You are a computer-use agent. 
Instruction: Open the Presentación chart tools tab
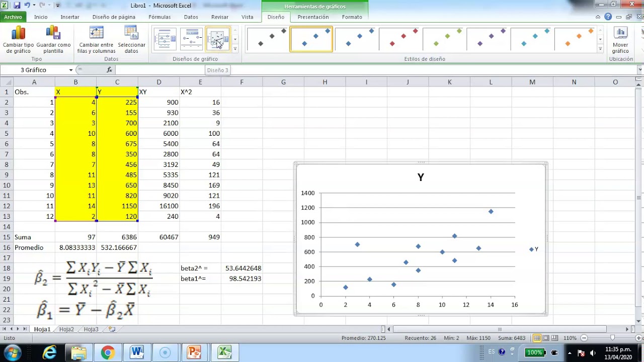coord(313,17)
